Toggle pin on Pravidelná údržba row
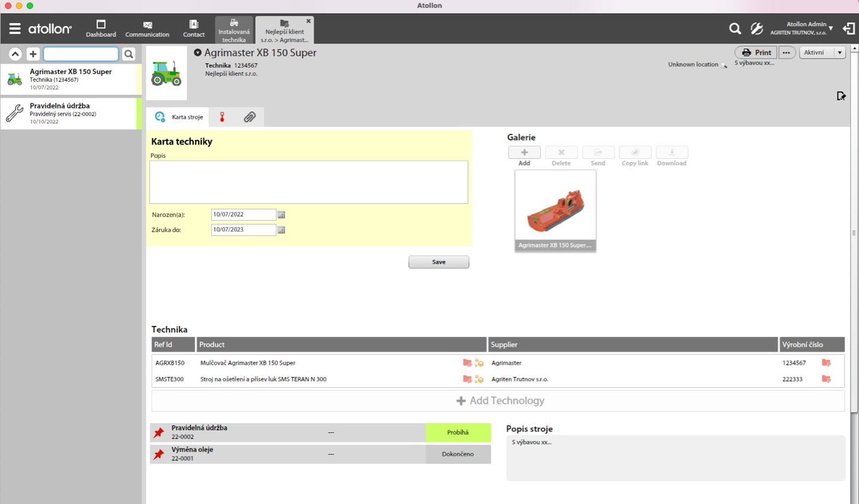 [159, 433]
